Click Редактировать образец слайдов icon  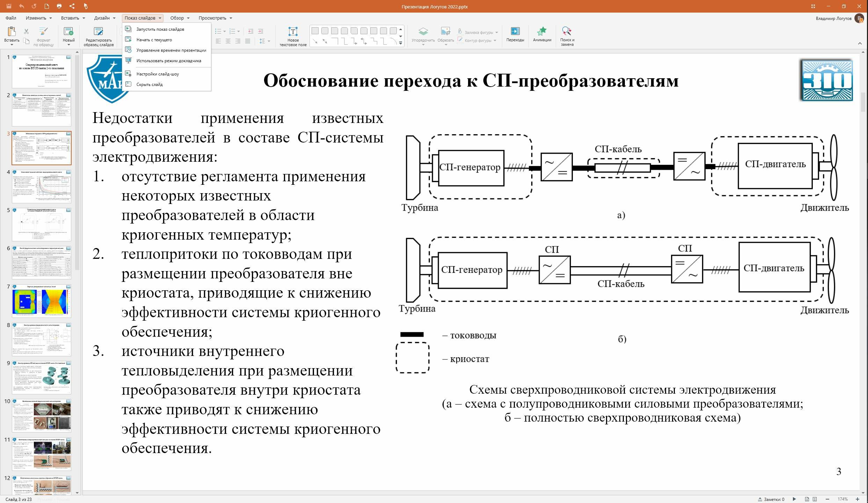[x=99, y=36]
